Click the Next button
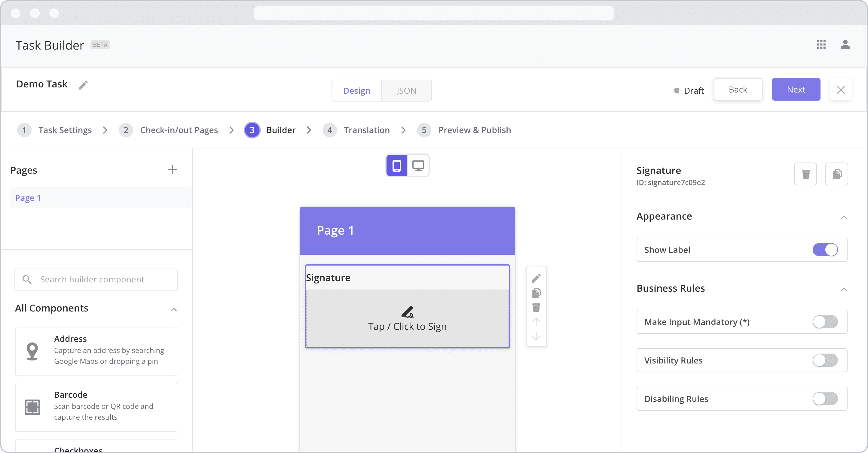 click(x=796, y=89)
